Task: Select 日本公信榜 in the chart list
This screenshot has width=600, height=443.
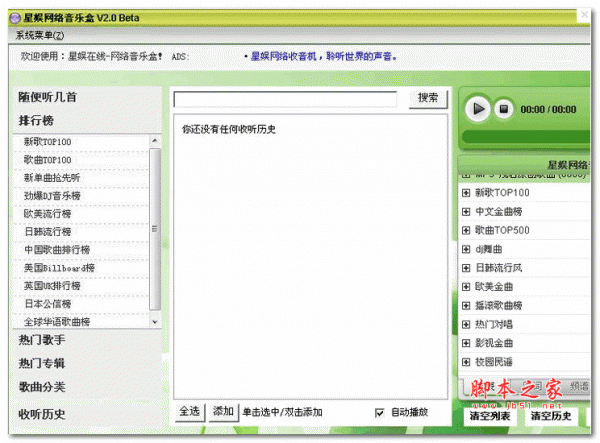Action: [48, 304]
